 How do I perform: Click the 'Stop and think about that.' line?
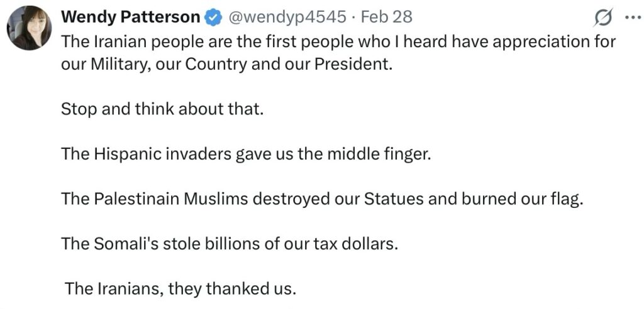pos(161,109)
